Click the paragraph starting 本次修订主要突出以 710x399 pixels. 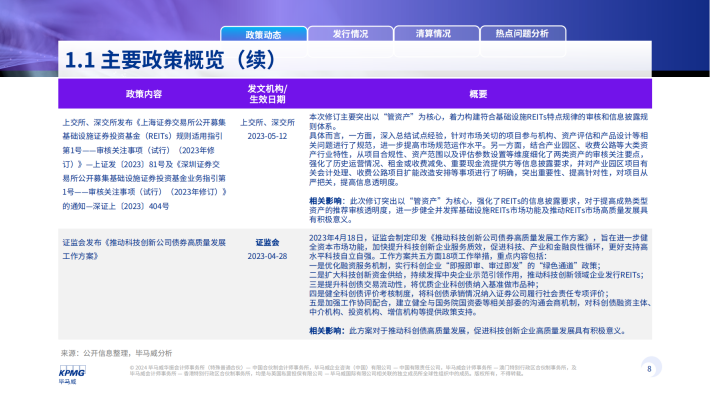[478, 121]
